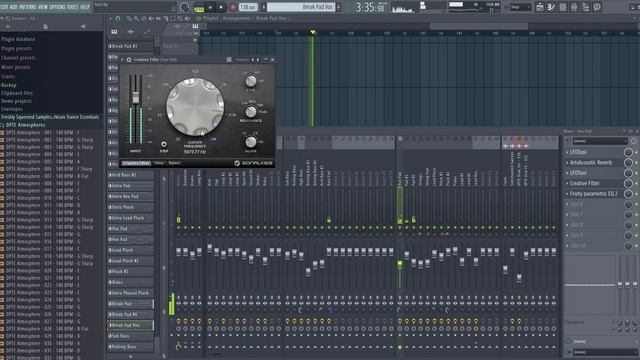The height and width of the screenshot is (360, 640).
Task: Click the selected mixer track's green fader
Action: (400, 264)
